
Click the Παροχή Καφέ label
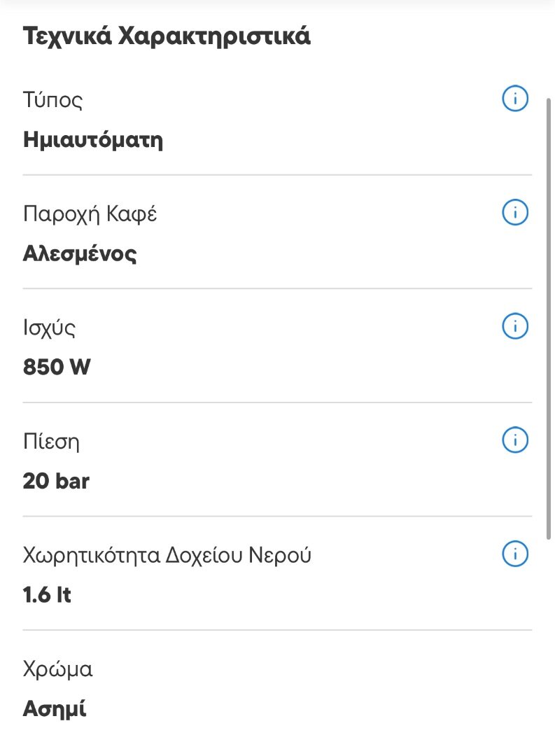[90, 213]
